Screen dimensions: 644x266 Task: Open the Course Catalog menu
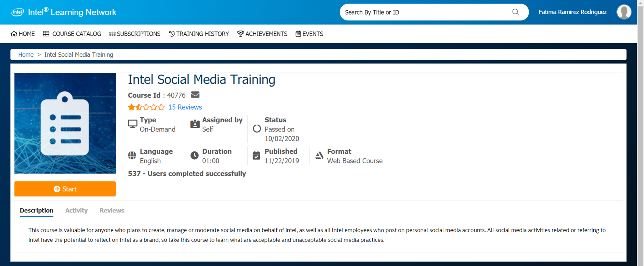pyautogui.click(x=72, y=34)
